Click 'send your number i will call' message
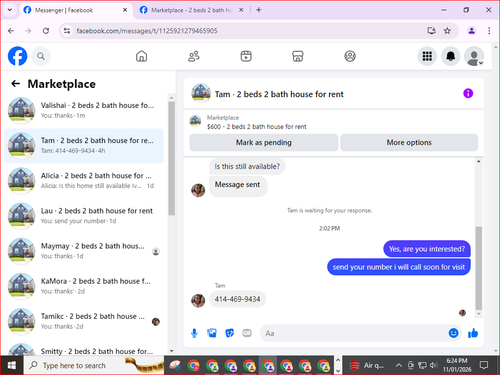The height and width of the screenshot is (375, 500). [399, 267]
